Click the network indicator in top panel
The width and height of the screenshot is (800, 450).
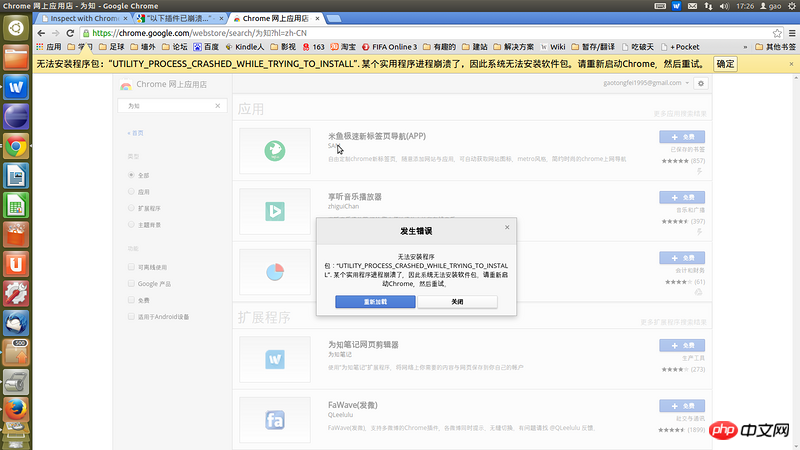coord(709,6)
